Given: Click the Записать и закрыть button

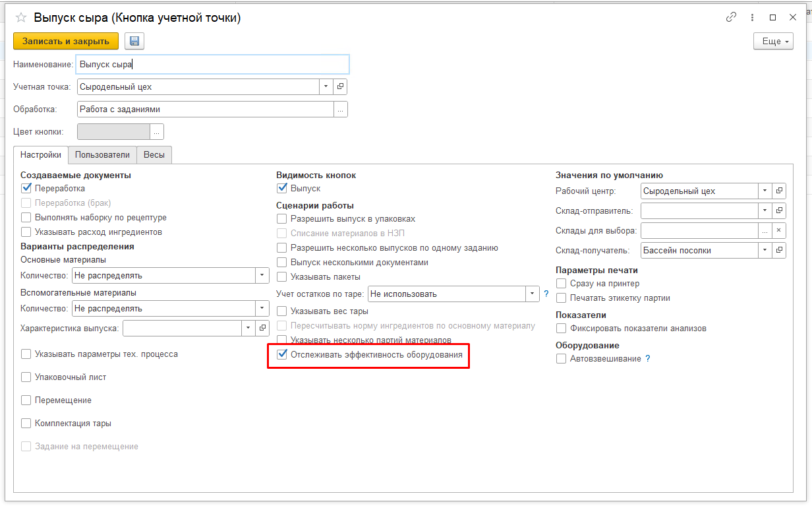Looking at the screenshot, I should pos(66,41).
